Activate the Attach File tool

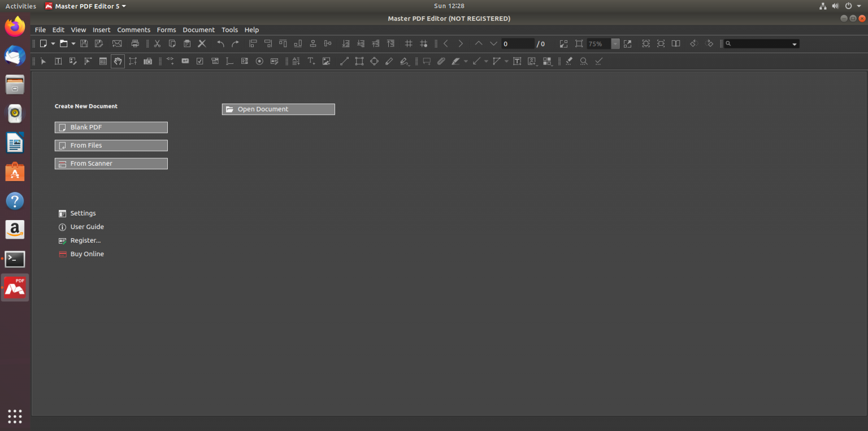(441, 61)
